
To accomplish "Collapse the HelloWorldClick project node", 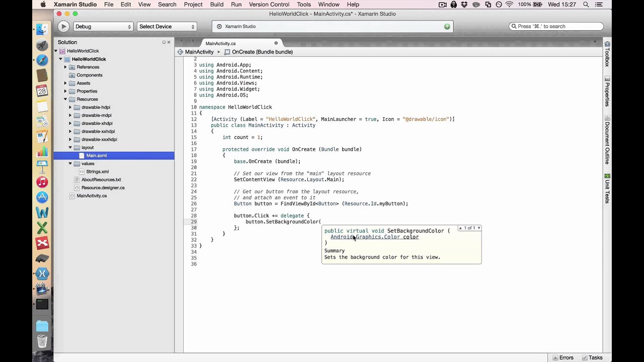I will coord(61,59).
